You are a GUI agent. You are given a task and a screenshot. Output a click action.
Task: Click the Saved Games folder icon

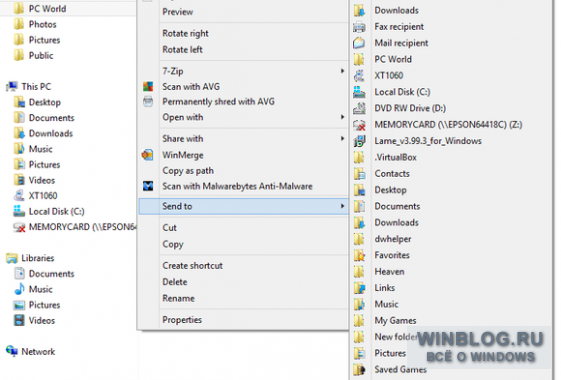point(359,369)
